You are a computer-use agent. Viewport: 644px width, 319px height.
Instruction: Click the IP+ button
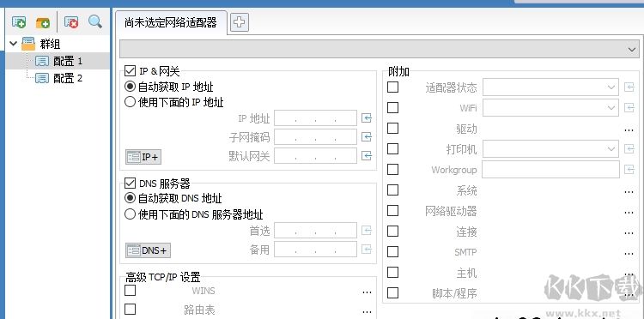click(143, 157)
